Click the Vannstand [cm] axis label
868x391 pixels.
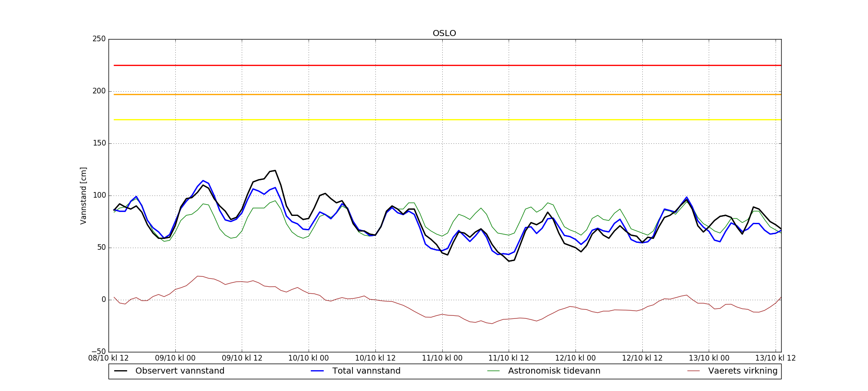click(83, 195)
